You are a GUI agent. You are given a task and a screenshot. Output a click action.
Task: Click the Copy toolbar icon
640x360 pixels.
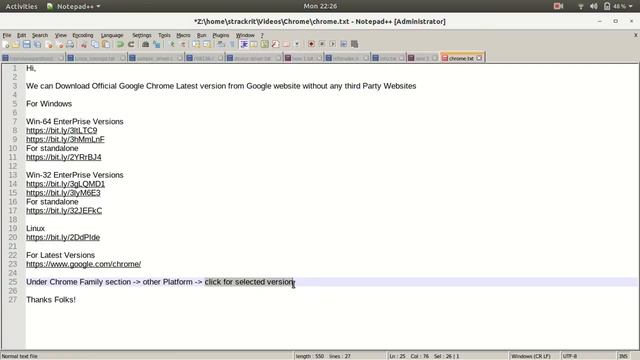[x=95, y=44]
